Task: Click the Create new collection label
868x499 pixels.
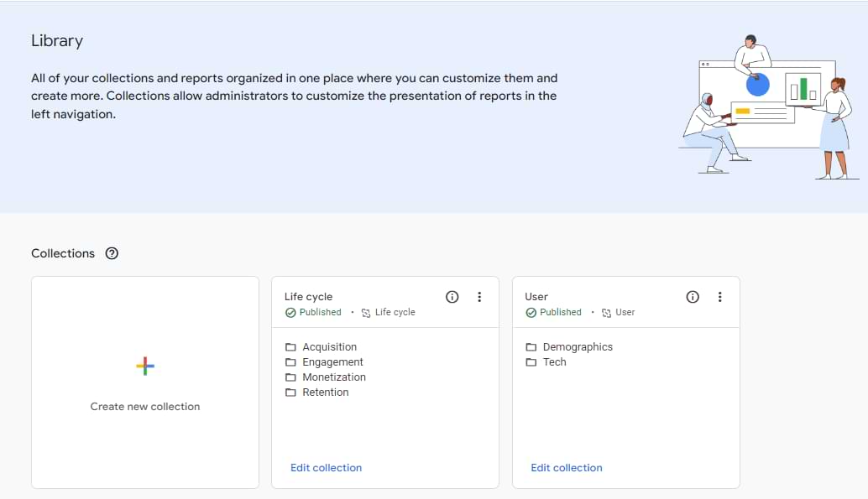Action: (145, 407)
